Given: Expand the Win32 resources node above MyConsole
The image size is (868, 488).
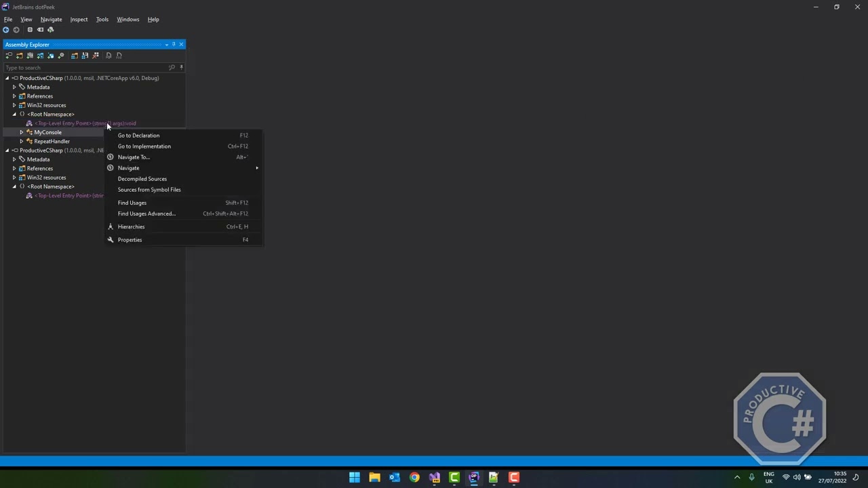Looking at the screenshot, I should point(14,105).
